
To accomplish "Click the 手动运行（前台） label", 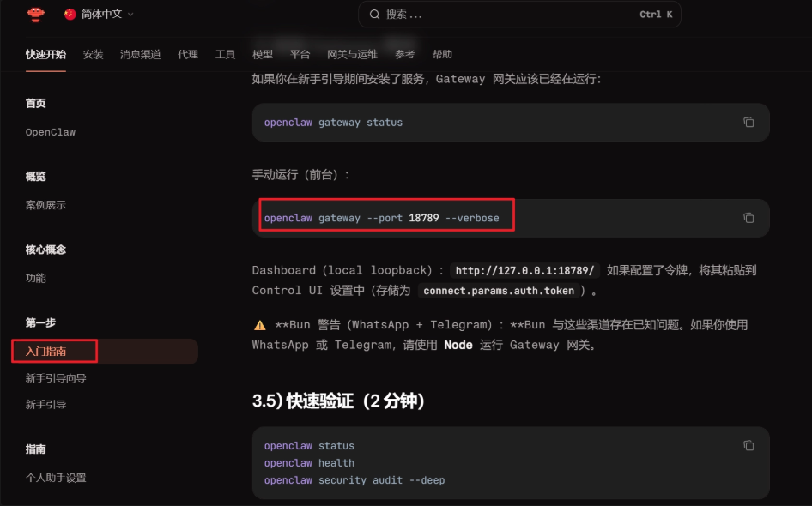I will coord(300,175).
